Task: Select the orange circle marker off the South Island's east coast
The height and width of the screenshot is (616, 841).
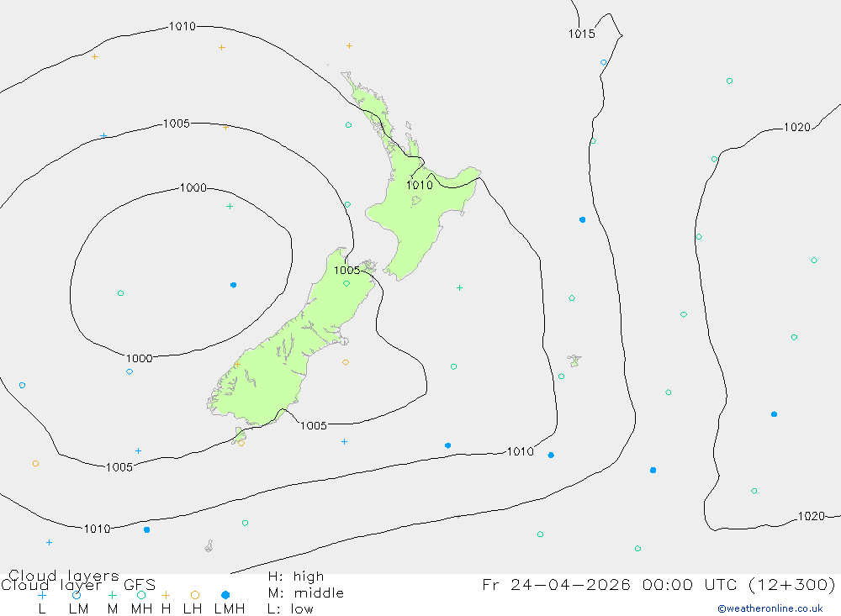Action: (x=346, y=362)
